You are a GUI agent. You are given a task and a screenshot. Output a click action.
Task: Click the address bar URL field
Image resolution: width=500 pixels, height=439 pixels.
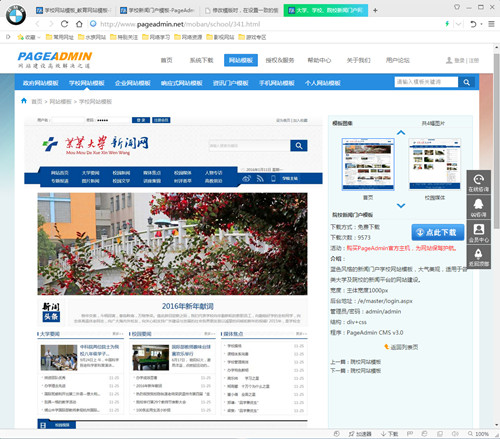(263, 24)
